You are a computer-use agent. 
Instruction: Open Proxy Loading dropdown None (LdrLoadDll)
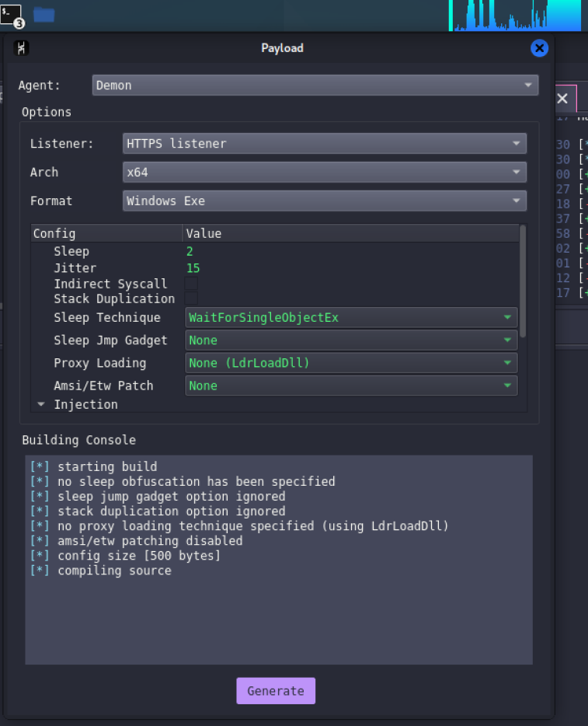[351, 363]
